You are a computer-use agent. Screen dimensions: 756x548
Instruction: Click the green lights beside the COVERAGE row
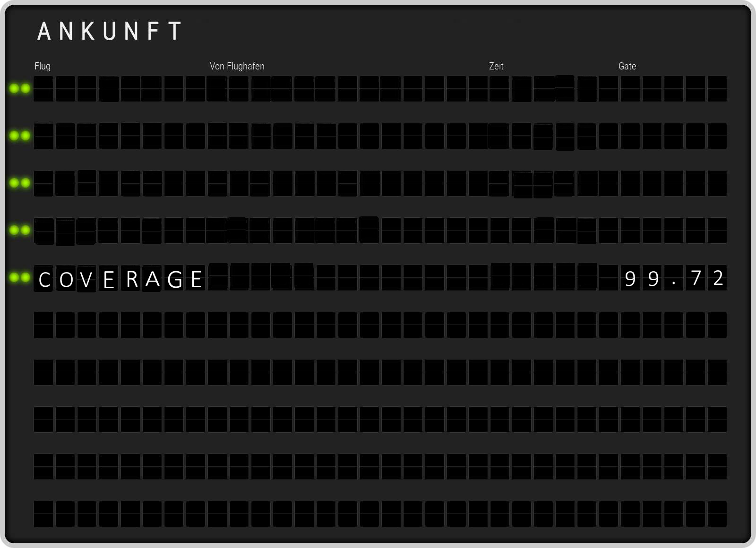point(20,277)
